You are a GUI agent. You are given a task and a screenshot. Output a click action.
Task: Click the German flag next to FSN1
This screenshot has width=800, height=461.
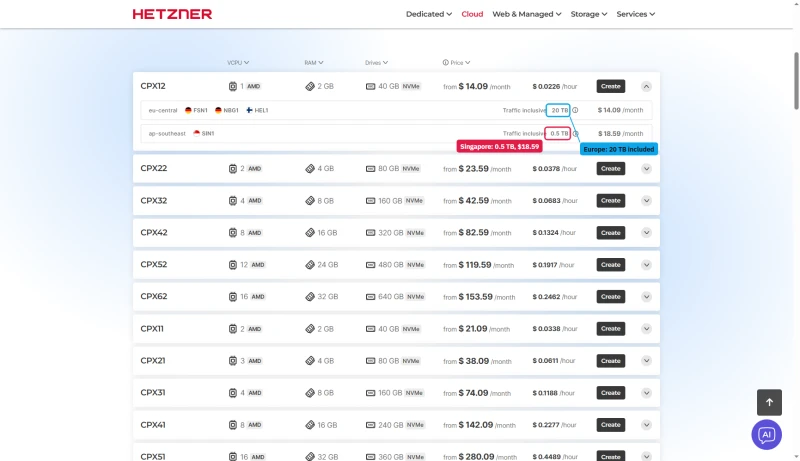pyautogui.click(x=188, y=110)
